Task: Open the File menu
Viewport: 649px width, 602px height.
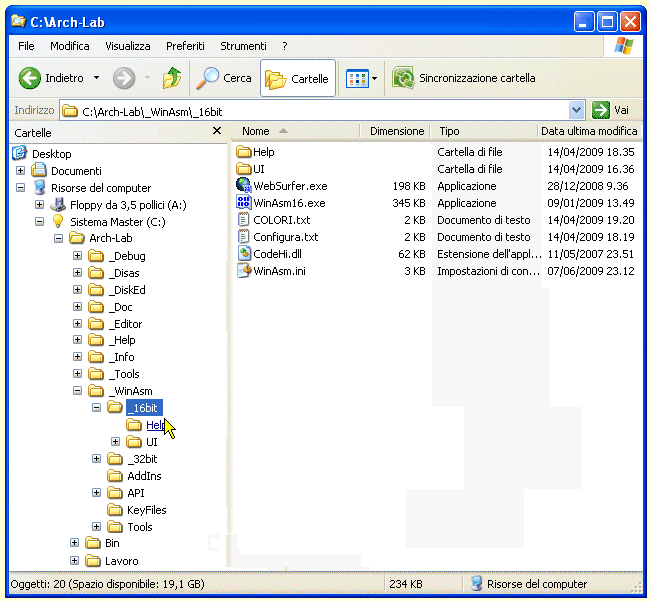Action: point(26,46)
